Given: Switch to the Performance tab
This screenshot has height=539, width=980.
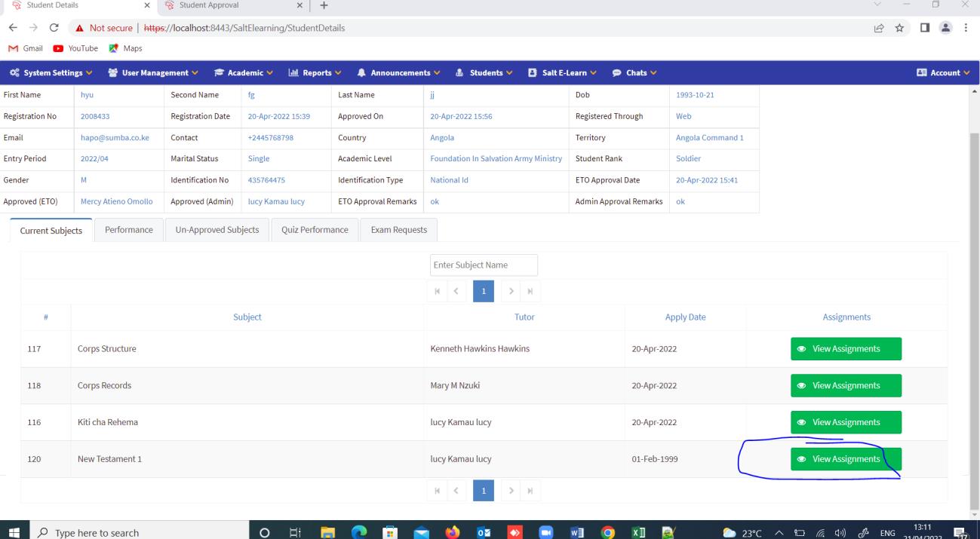Looking at the screenshot, I should (x=128, y=230).
